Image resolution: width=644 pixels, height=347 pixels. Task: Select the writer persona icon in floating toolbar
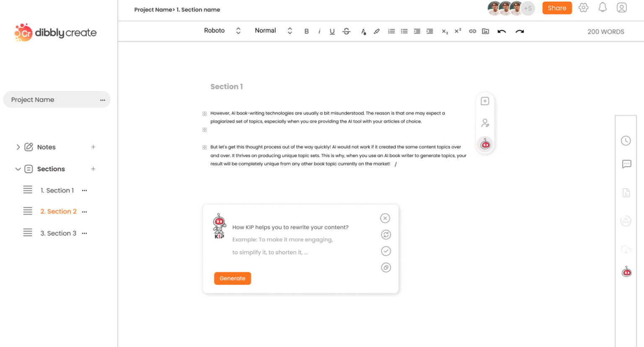pyautogui.click(x=485, y=123)
